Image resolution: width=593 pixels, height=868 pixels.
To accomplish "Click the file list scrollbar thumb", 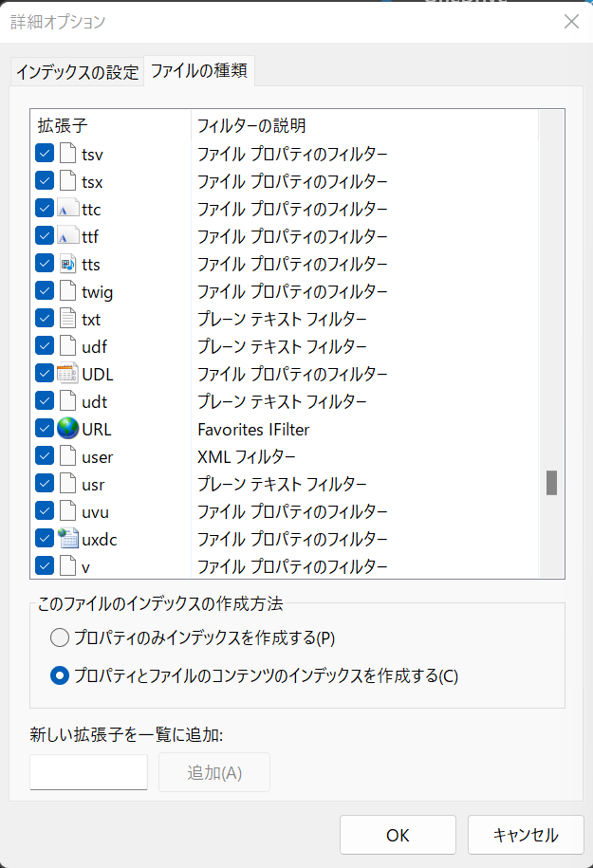I will 551,483.
